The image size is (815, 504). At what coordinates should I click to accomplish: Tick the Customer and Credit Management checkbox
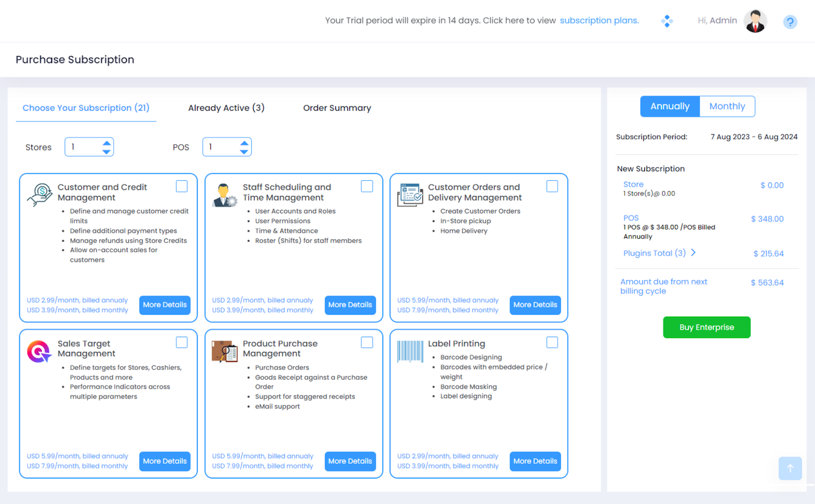[x=182, y=186]
